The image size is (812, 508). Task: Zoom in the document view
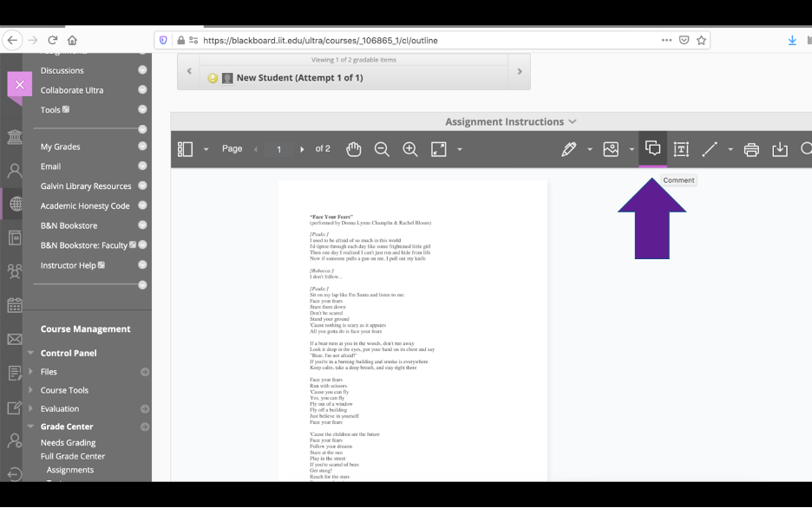point(410,149)
